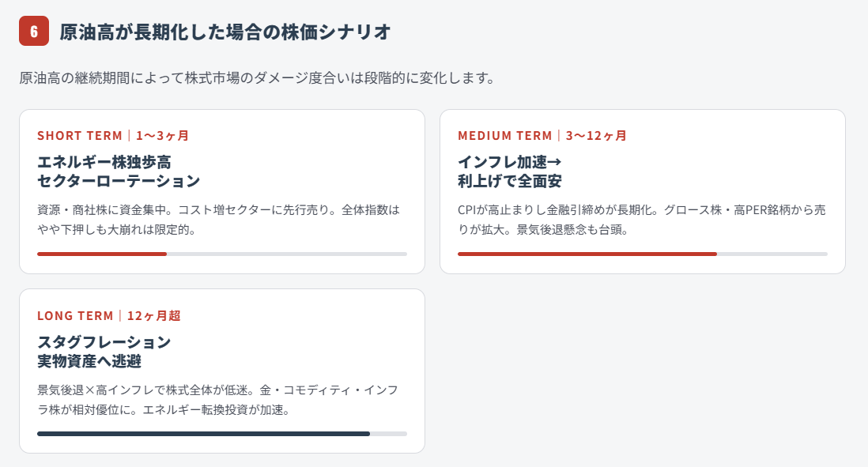Select the SHORT TERM 1〜3ヶ月 label
The width and height of the screenshot is (868, 467).
(113, 135)
